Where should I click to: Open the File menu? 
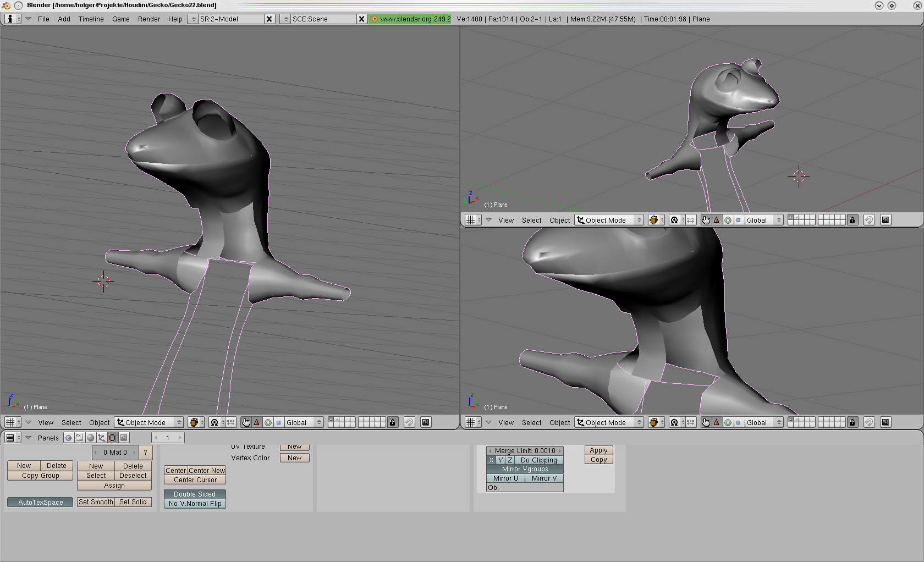[43, 19]
